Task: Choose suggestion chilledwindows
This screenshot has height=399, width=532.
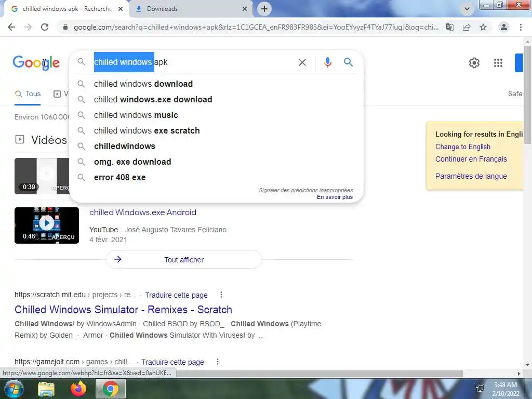Action: pos(216,146)
